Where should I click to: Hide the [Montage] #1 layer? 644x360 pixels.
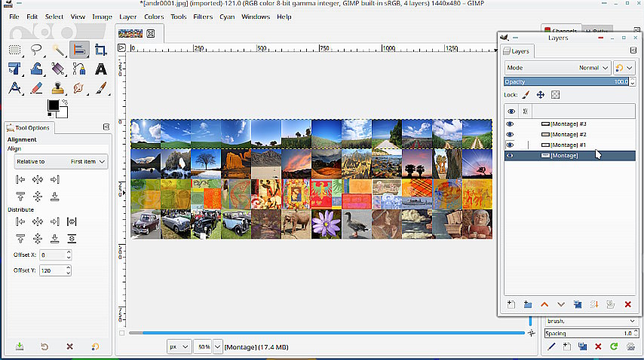click(x=510, y=145)
